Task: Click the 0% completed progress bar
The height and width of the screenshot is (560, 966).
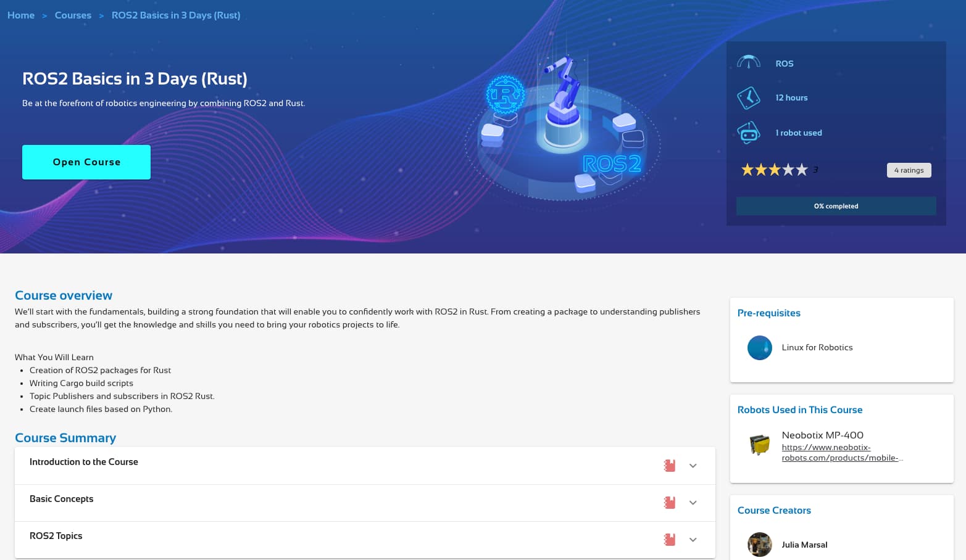Action: pos(836,206)
